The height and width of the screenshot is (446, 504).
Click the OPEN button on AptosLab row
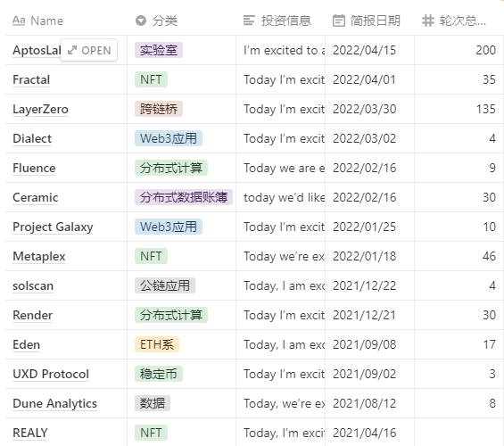(x=88, y=50)
